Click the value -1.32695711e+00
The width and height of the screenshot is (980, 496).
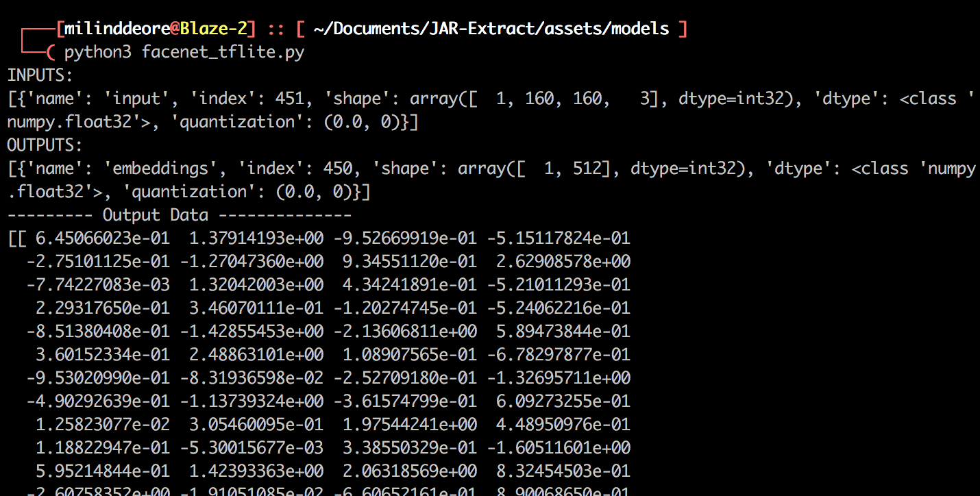pos(559,378)
